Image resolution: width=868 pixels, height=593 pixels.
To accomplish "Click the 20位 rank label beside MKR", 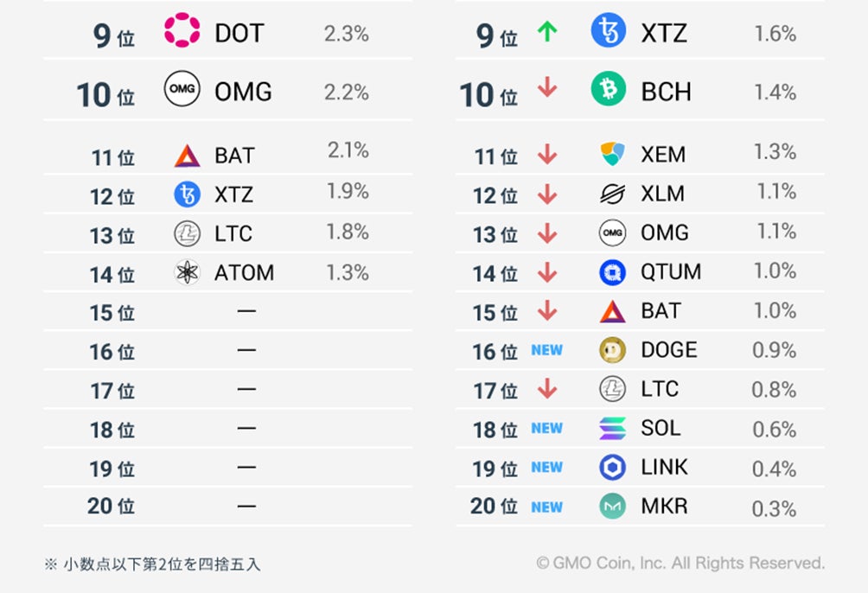I will (494, 507).
